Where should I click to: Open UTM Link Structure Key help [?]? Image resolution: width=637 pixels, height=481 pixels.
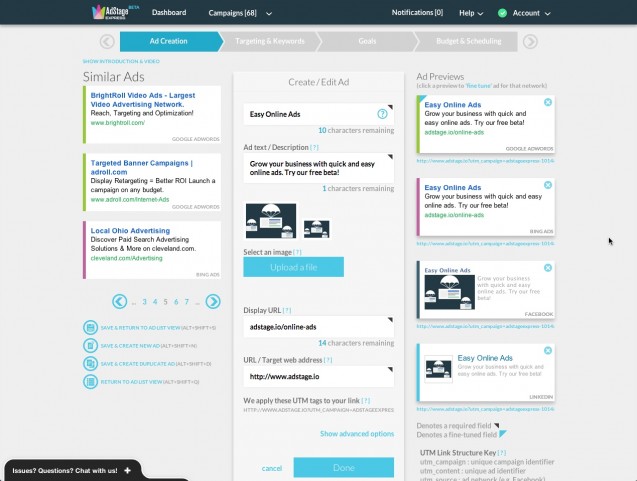pos(502,453)
